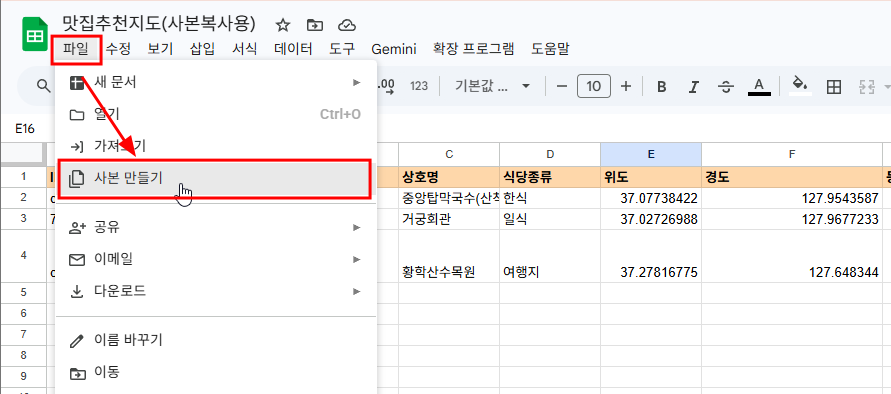Choose 새 문서 in the file menu
The height and width of the screenshot is (394, 891).
[216, 83]
